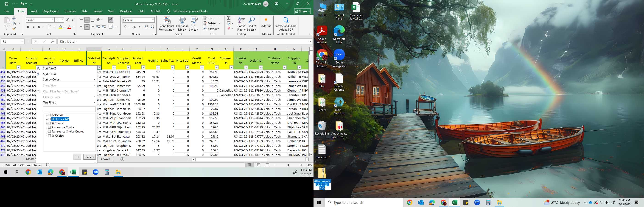Open the Formulas ribbon tab
The image size is (644, 207).
coord(70,11)
